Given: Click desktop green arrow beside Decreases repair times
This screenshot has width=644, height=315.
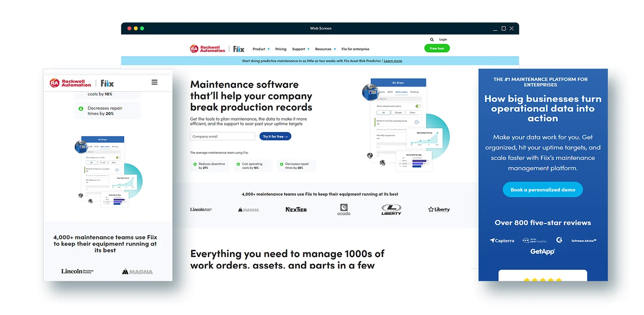Looking at the screenshot, I should (x=282, y=164).
